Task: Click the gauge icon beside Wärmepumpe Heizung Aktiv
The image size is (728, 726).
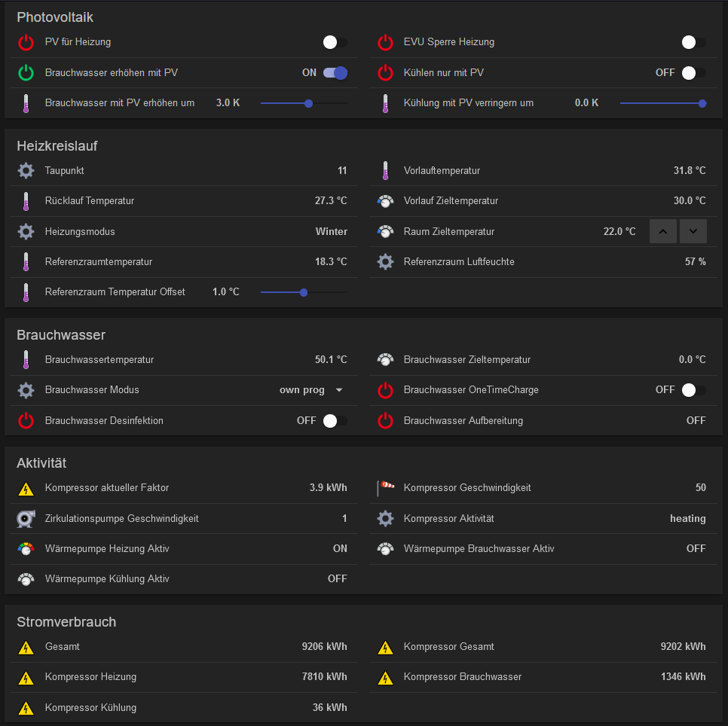Action: (x=26, y=548)
